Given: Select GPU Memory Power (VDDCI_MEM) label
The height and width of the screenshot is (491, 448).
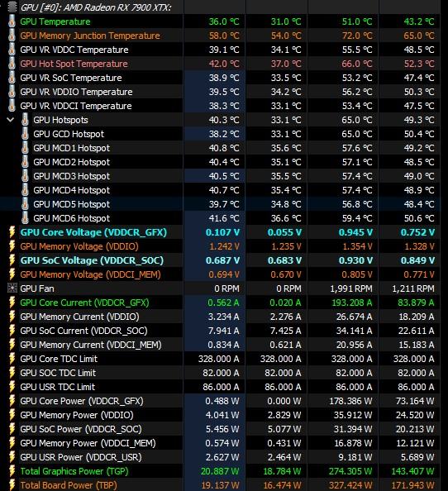Looking at the screenshot, I should point(88,443).
